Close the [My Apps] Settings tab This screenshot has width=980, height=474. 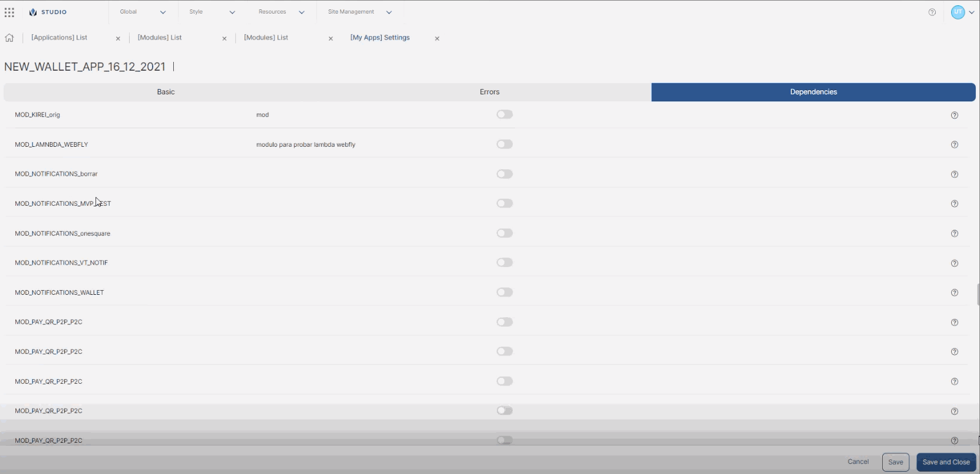click(x=437, y=39)
